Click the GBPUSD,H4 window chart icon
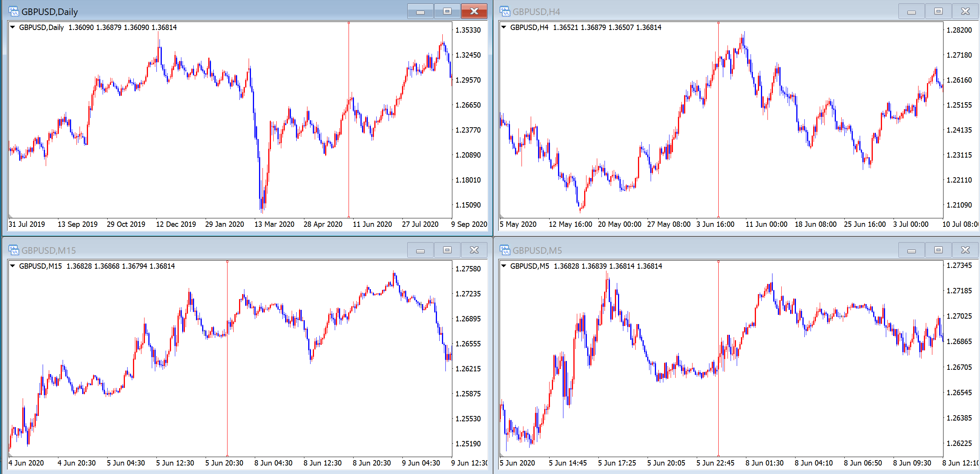The width and height of the screenshot is (980, 474). point(505,12)
